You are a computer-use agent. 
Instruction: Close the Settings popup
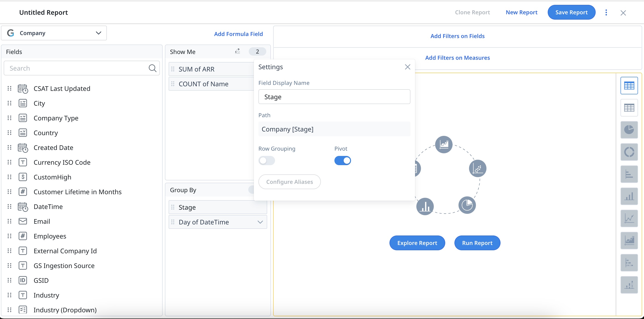(407, 67)
